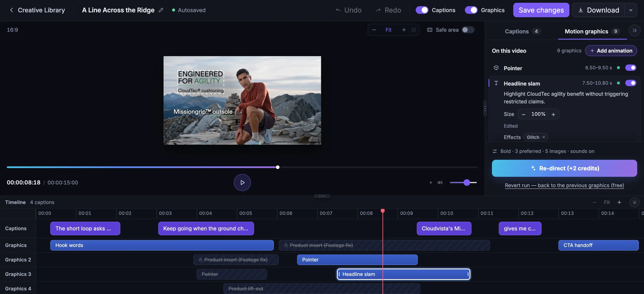
Task: Click the video progress scrubber handle
Action: (277, 167)
